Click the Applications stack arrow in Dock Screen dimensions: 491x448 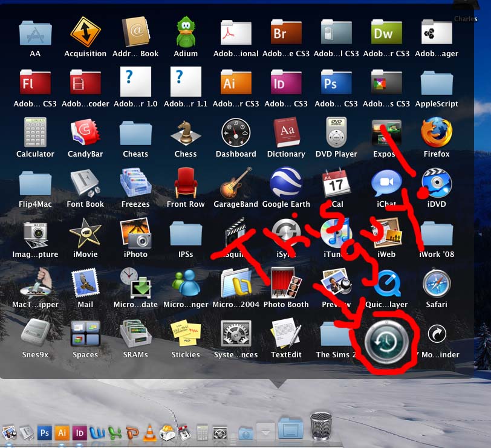pos(265,432)
